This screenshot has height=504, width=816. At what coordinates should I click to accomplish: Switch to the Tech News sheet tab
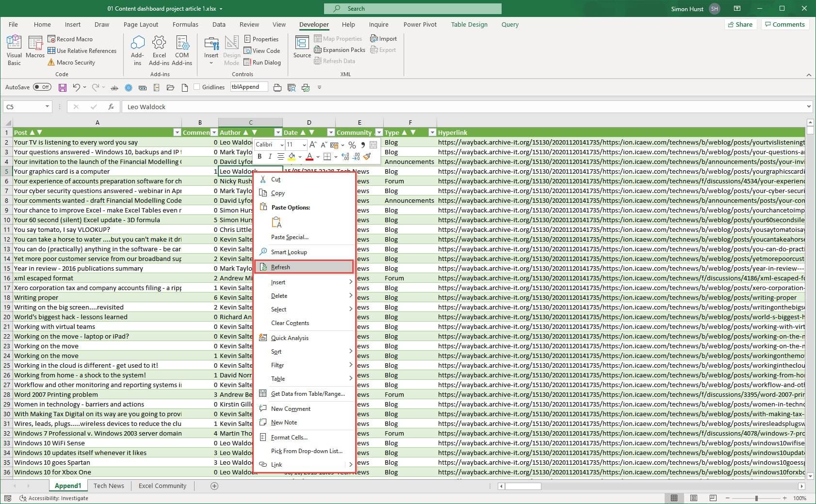point(109,486)
